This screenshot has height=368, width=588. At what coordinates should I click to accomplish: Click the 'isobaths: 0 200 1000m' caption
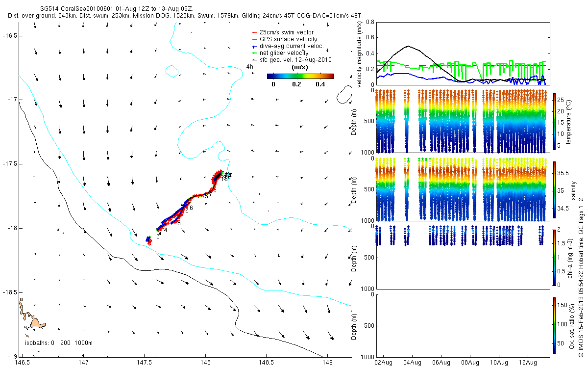pos(58,343)
